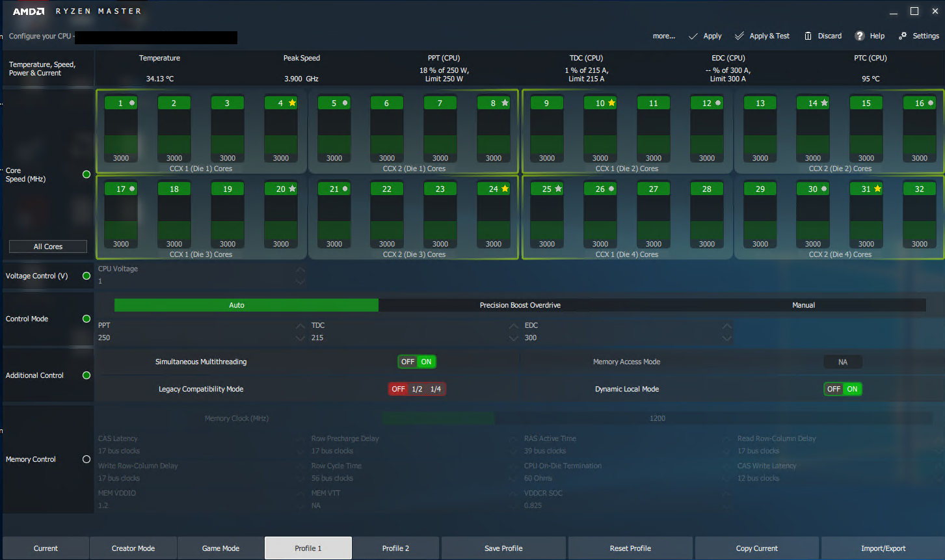Increase PPT value with up arrow
The width and height of the screenshot is (945, 560).
point(300,326)
